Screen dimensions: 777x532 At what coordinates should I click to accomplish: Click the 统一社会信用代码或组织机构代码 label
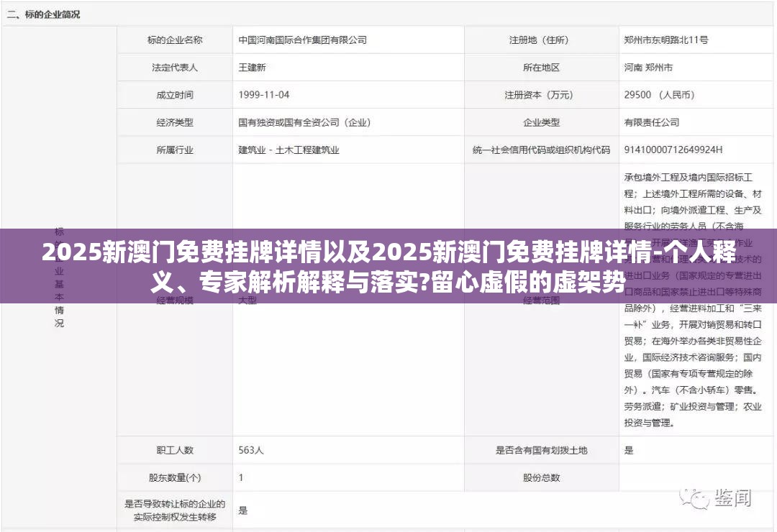pyautogui.click(x=541, y=150)
